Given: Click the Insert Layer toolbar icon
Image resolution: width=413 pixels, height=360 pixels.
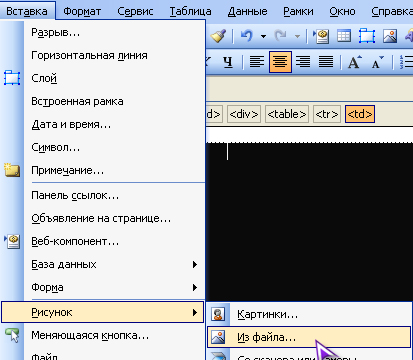Looking at the screenshot, I should 367,36.
